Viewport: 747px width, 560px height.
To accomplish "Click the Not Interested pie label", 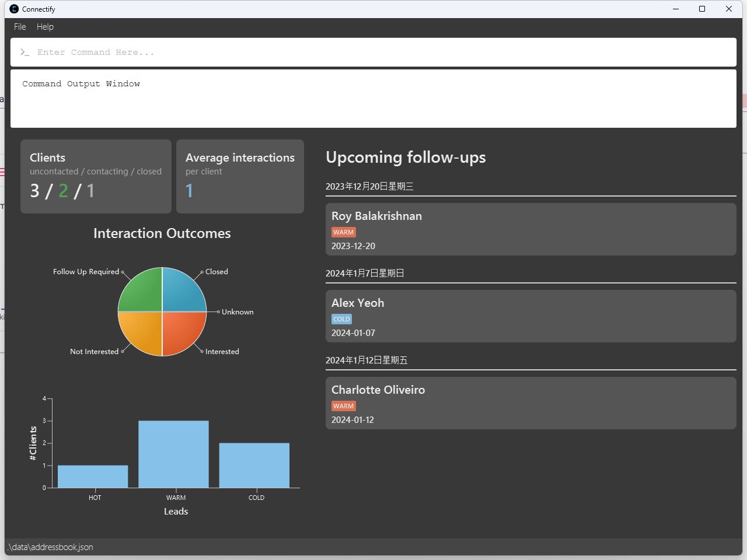I will coord(94,352).
